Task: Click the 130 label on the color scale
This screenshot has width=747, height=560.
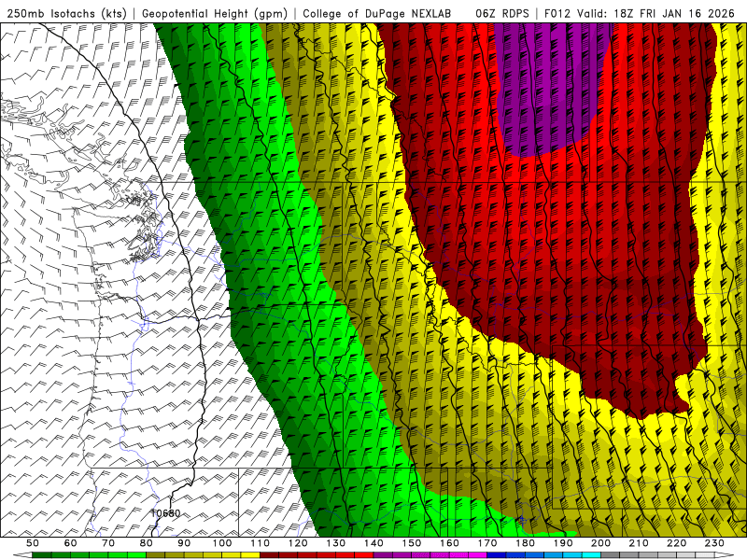Action: pos(335,543)
